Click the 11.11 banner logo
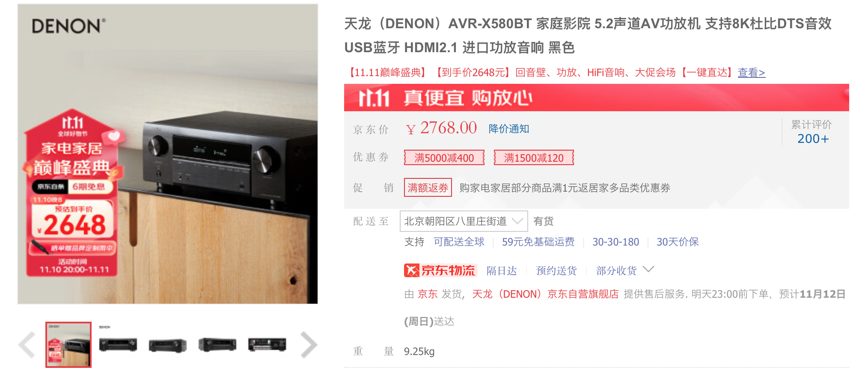868x379 pixels. (374, 98)
